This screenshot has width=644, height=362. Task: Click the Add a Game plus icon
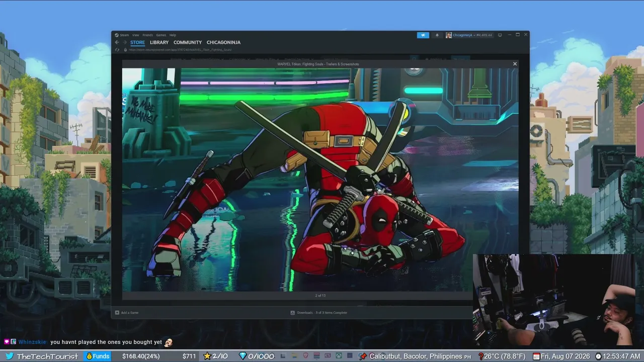tap(117, 313)
